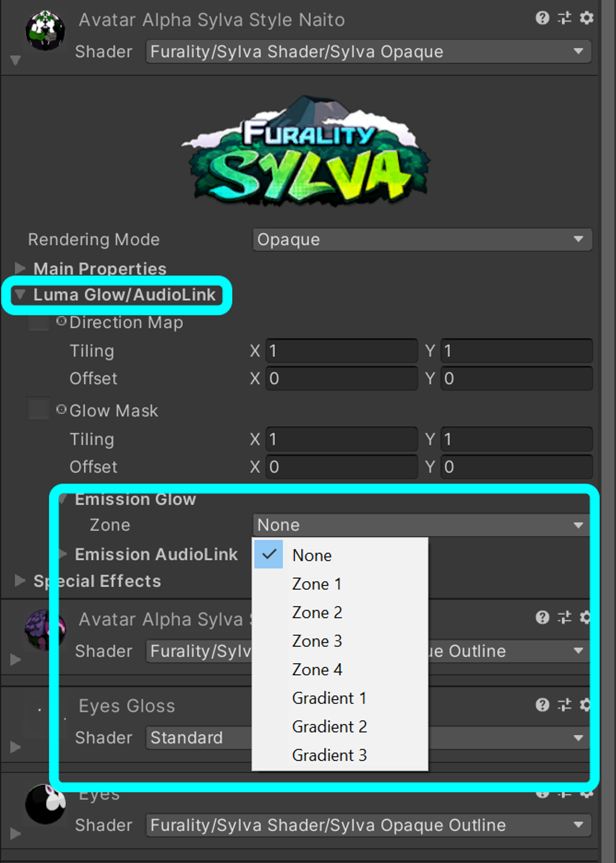The height and width of the screenshot is (863, 616).
Task: Expand the Eyes material foldout
Action: (15, 834)
